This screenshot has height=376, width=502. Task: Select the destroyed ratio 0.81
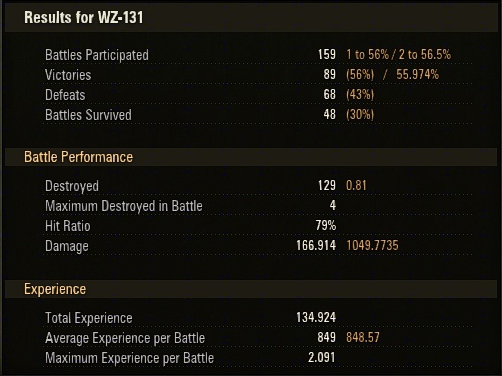(356, 186)
